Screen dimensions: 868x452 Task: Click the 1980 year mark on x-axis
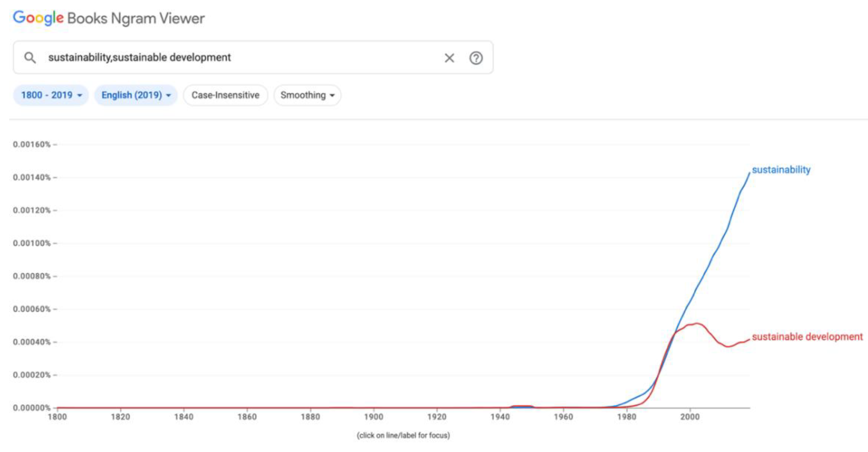click(x=627, y=417)
